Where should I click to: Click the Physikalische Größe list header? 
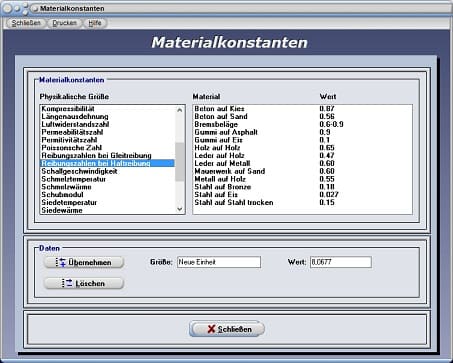74,97
